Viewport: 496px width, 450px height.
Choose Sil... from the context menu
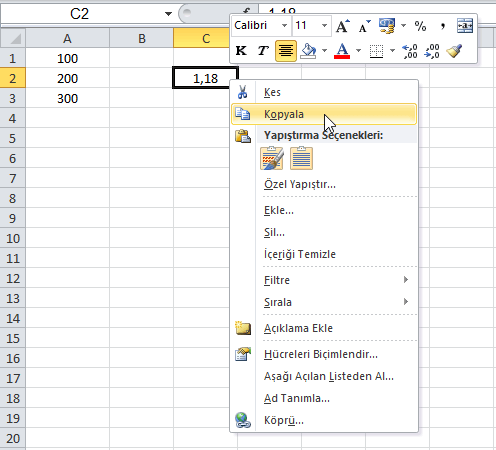tap(324, 232)
